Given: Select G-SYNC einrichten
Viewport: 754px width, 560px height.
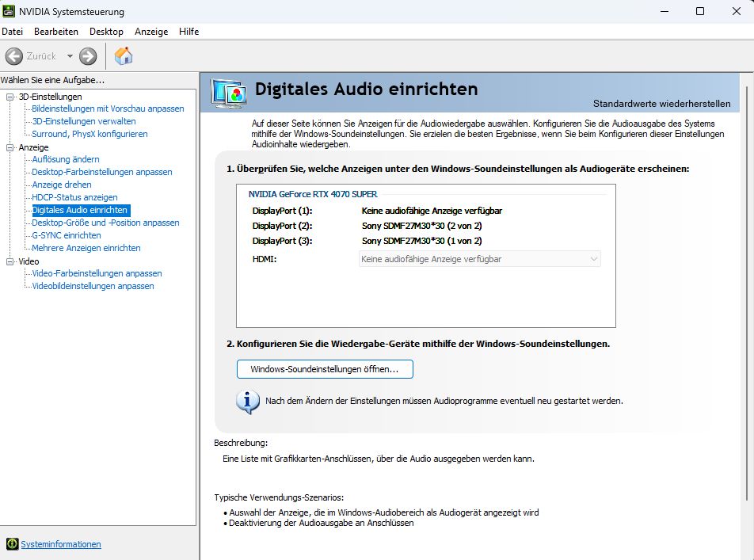Looking at the screenshot, I should (x=67, y=235).
